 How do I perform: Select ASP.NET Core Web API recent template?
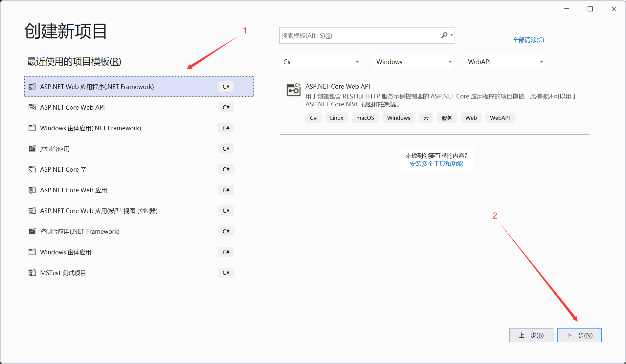click(x=139, y=107)
